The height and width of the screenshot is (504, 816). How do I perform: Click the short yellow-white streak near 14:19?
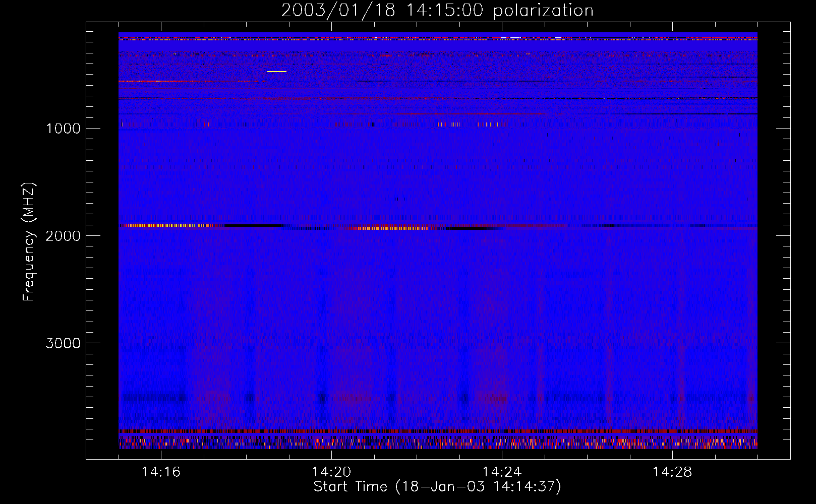pos(277,72)
